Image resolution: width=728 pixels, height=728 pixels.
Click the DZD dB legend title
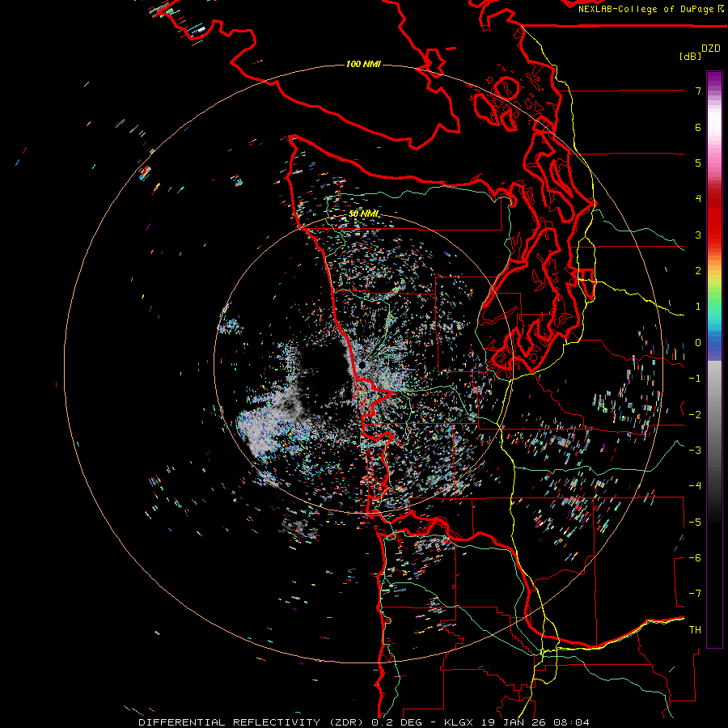click(x=700, y=52)
